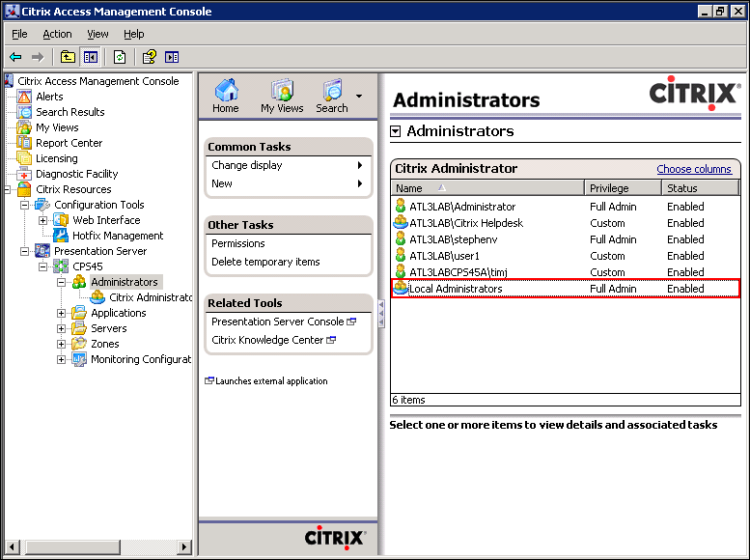Click the Home house icon
750x560 pixels.
point(226,90)
